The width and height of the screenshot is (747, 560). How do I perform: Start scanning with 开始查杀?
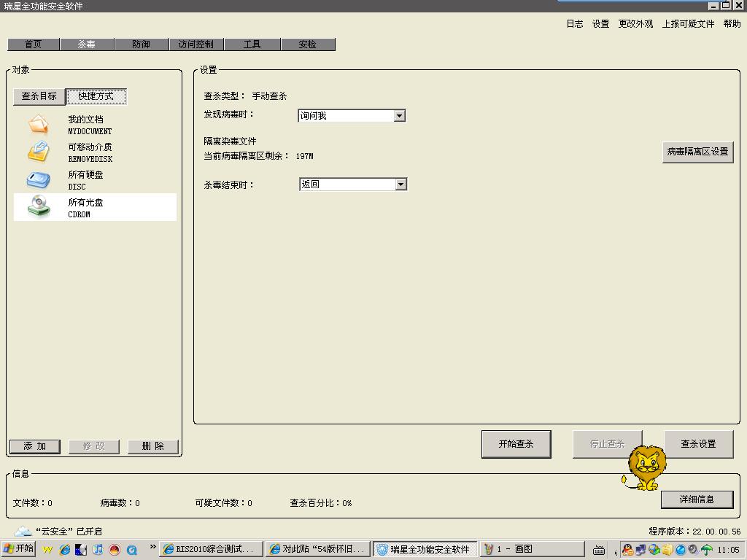point(516,444)
